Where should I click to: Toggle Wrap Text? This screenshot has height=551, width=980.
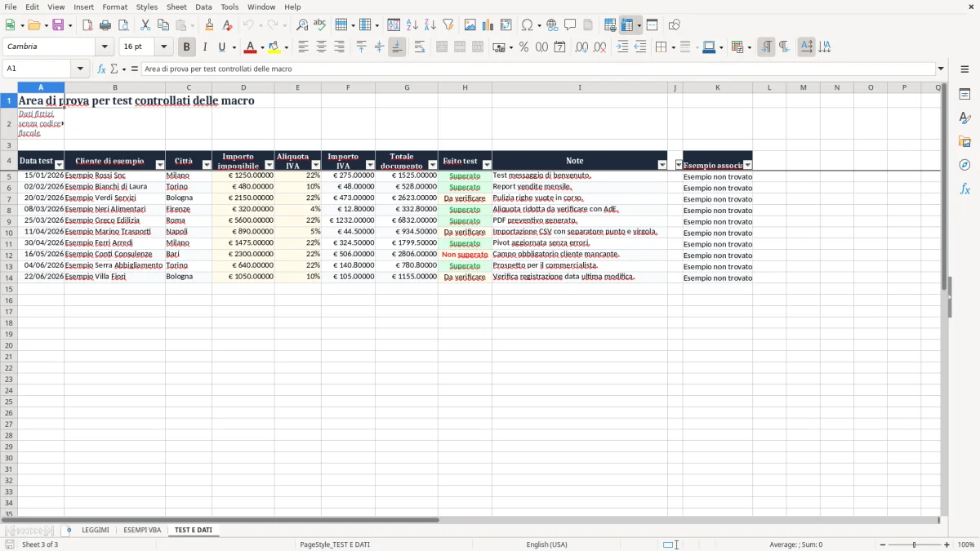coord(420,47)
